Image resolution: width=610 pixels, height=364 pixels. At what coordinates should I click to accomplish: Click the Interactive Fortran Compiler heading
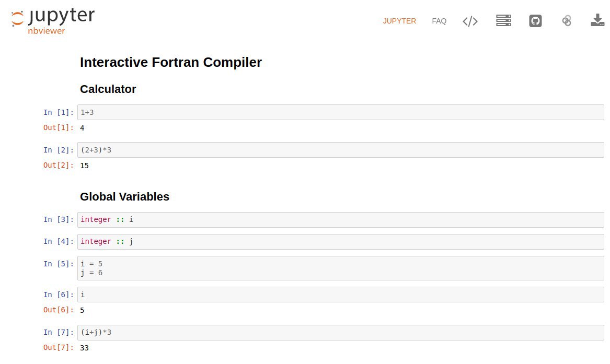click(171, 62)
